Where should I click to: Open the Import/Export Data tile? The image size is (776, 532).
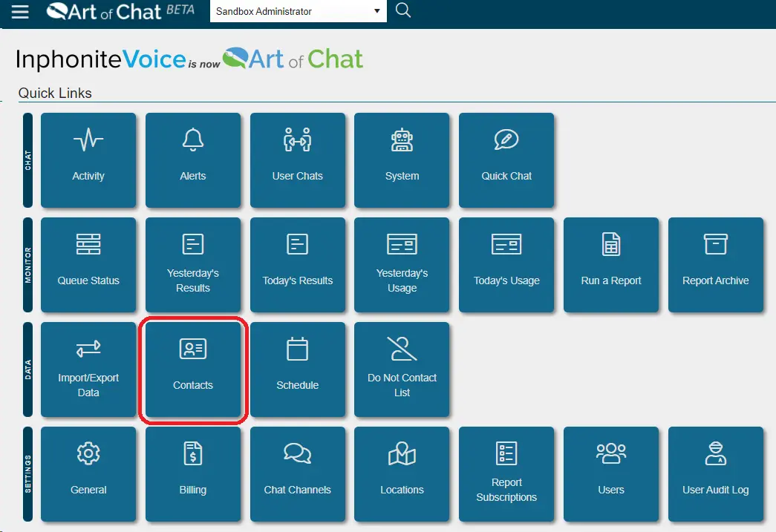(88, 370)
